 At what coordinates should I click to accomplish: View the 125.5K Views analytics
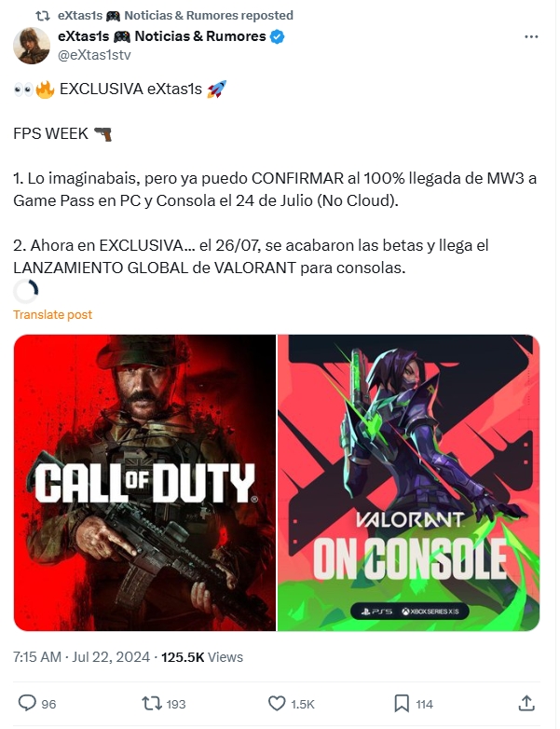[x=202, y=657]
